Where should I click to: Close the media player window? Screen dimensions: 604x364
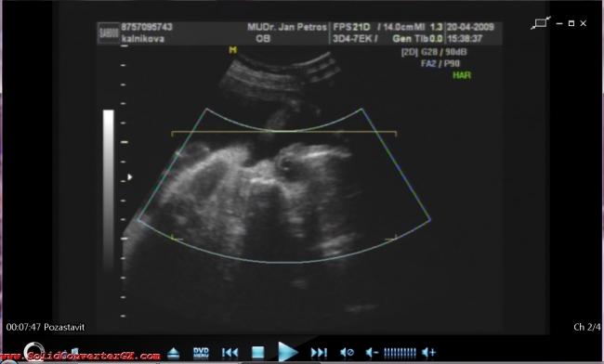click(584, 23)
